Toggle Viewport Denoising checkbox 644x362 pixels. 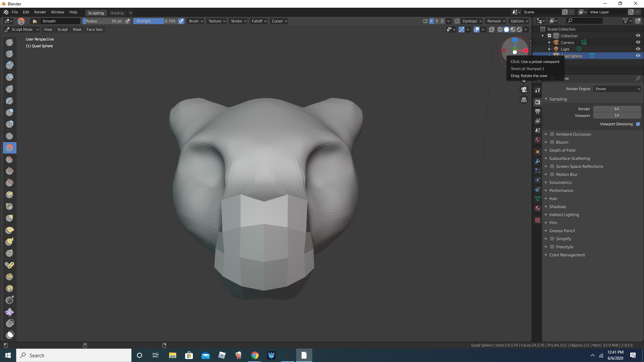(x=638, y=124)
